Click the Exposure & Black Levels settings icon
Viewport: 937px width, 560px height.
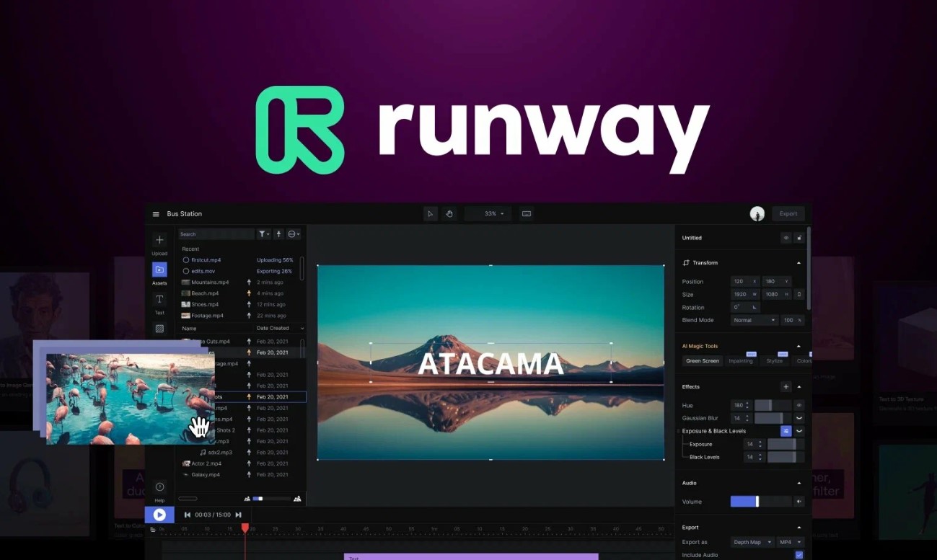pyautogui.click(x=786, y=431)
